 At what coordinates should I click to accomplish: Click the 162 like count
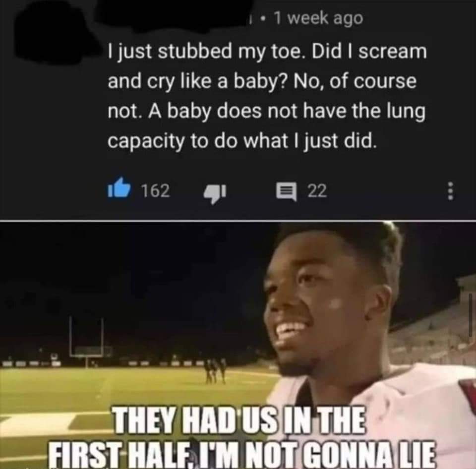pyautogui.click(x=156, y=191)
